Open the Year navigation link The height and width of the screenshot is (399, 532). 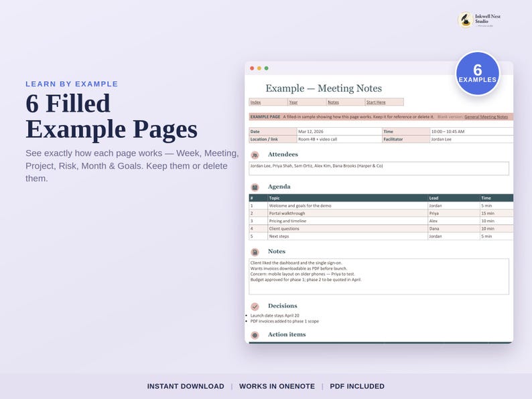click(293, 102)
